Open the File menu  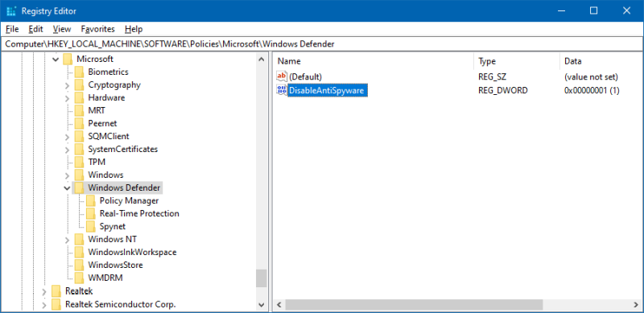point(12,29)
